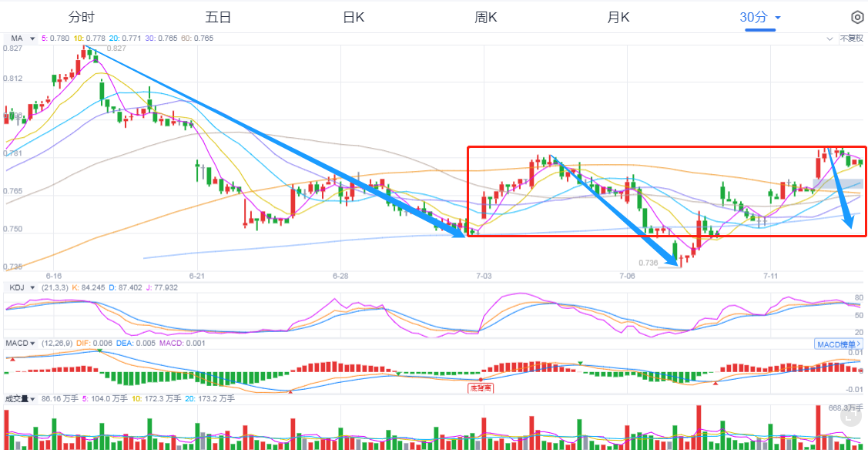
Task: Click the MA 5: 0.780 value
Action: (x=55, y=39)
